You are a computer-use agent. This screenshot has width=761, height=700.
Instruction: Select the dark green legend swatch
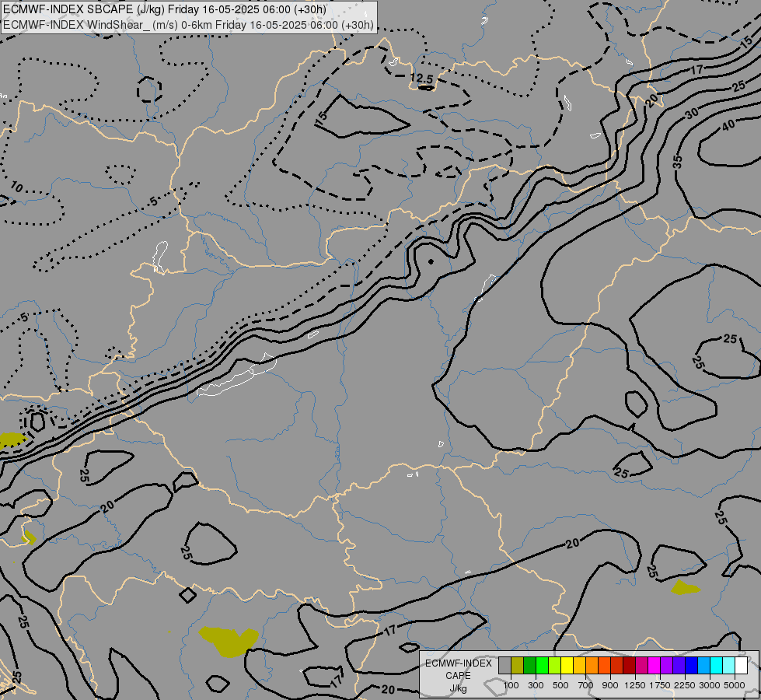point(529,666)
